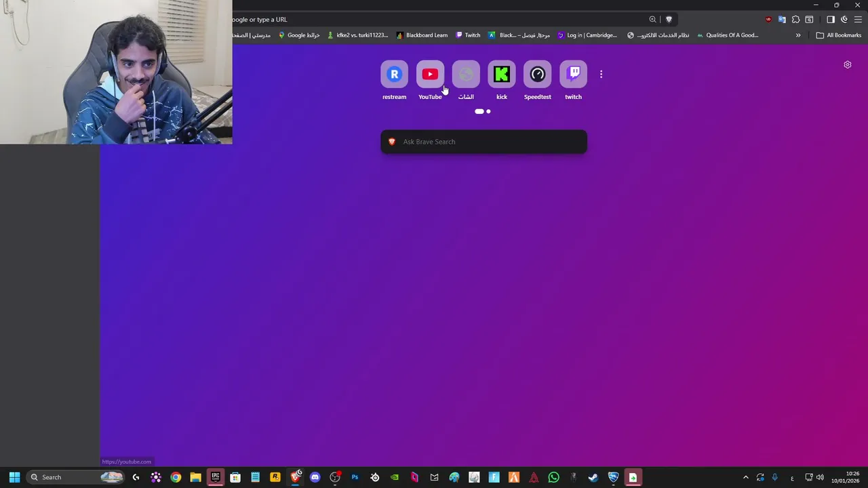Open the الشات shortcut tile

pyautogui.click(x=466, y=75)
